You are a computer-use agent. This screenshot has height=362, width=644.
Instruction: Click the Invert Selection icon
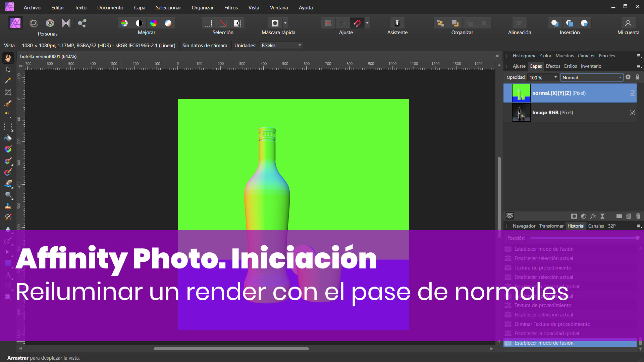(237, 23)
